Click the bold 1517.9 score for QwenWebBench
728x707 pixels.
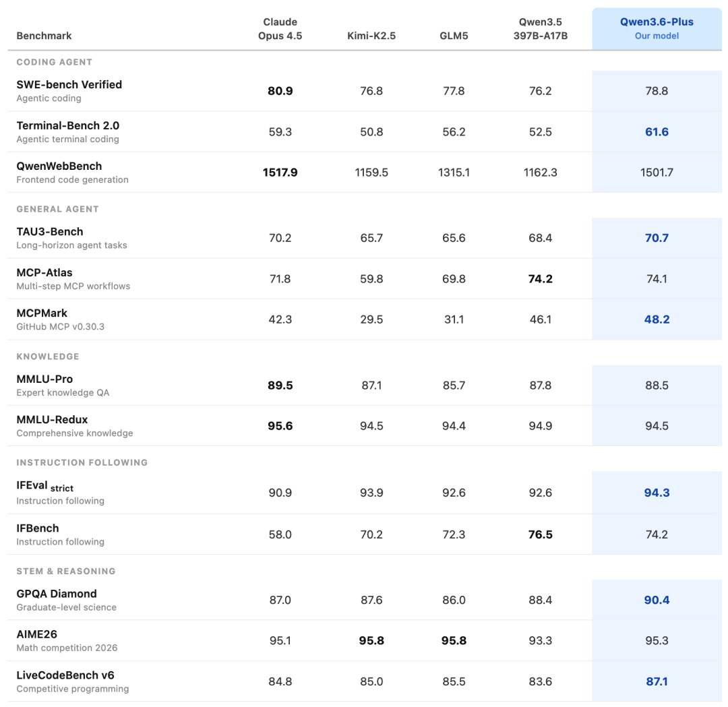280,173
